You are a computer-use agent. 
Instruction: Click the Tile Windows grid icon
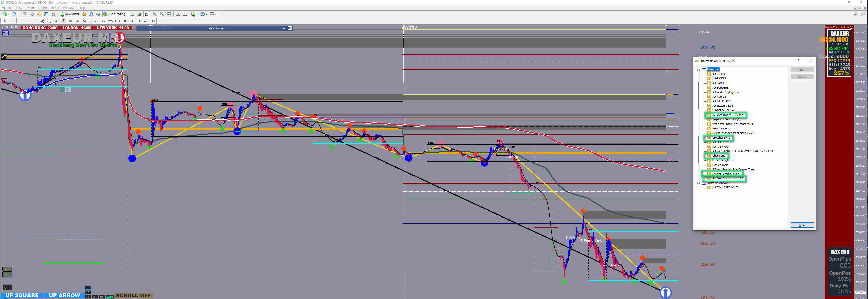(169, 14)
